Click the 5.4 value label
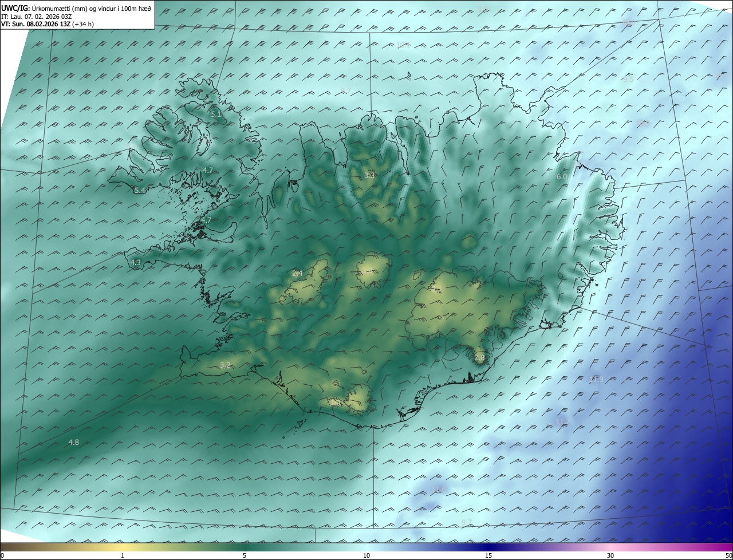Screen dimensions: 733x560 (140, 190)
